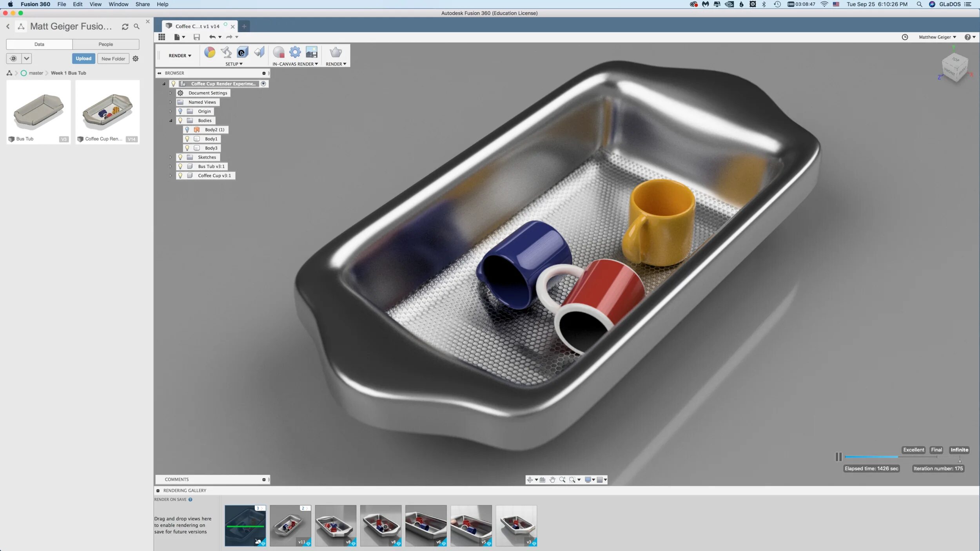Click Capture Image icon
The height and width of the screenshot is (551, 980).
(311, 52)
